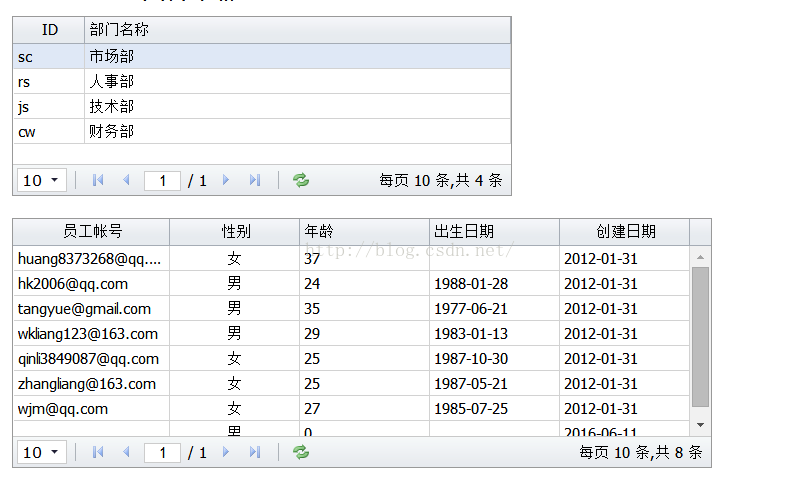The height and width of the screenshot is (479, 800).
Task: Sort by 年龄 column header
Action: pos(365,232)
